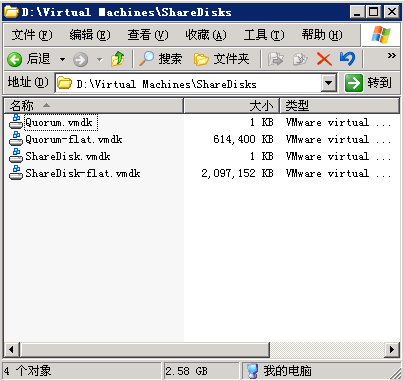Click the right horizontal scrollbar arrow

(x=392, y=350)
